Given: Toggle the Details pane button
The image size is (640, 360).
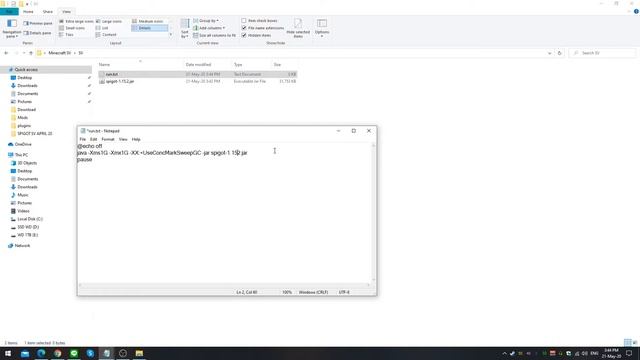Looking at the screenshot, I should click(37, 33).
